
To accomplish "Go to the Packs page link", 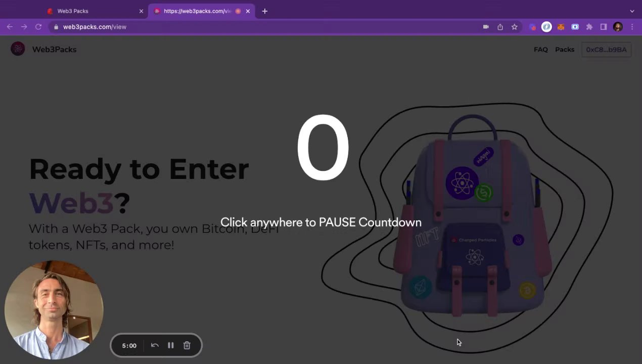I will click(565, 50).
